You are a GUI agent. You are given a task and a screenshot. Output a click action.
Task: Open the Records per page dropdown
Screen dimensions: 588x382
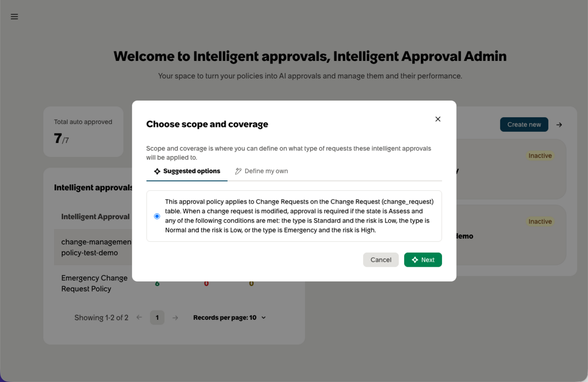(x=230, y=318)
